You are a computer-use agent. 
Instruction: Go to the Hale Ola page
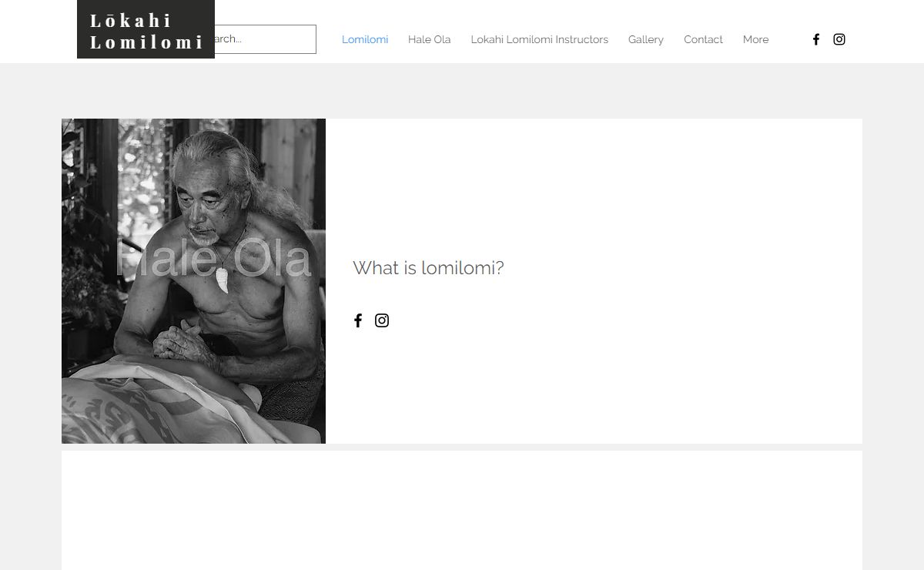[x=430, y=39]
